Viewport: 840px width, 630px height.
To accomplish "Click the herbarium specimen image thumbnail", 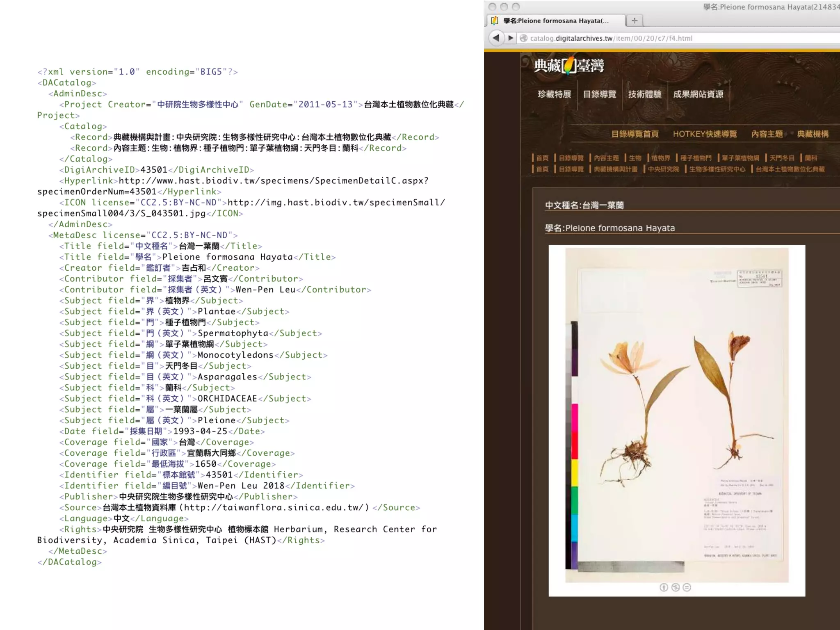I will [x=677, y=414].
